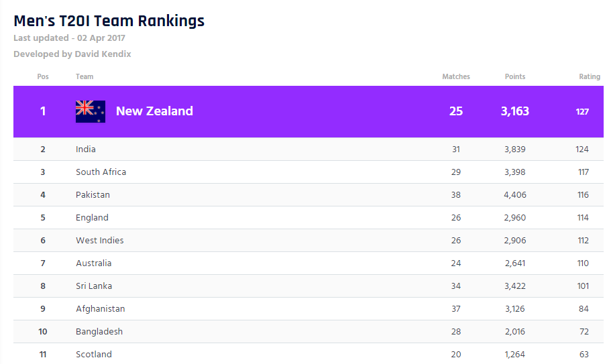Click the Developed by David Kendix text
This screenshot has height=364, width=607.
click(x=72, y=54)
